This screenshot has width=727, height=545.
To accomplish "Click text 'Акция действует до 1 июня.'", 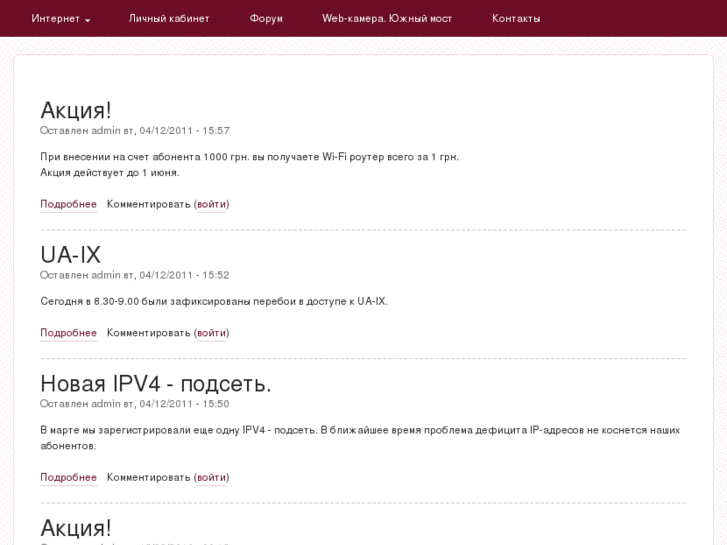I will (x=110, y=173).
